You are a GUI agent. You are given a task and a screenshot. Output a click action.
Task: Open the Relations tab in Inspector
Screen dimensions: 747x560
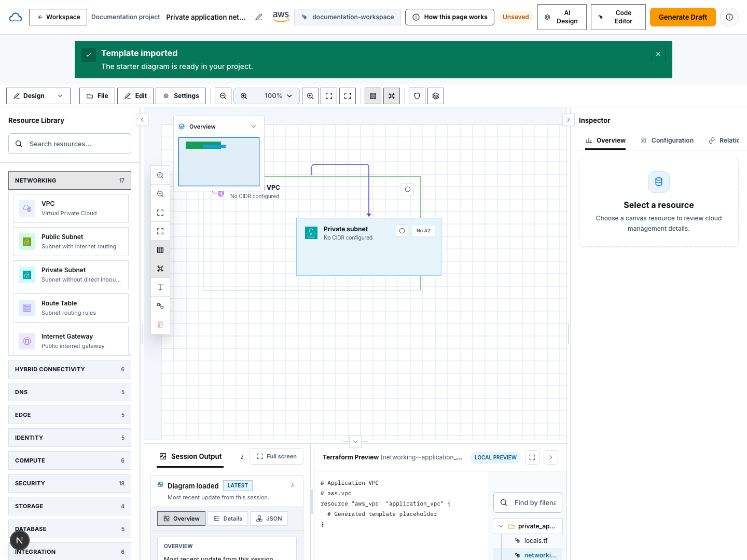(724, 141)
